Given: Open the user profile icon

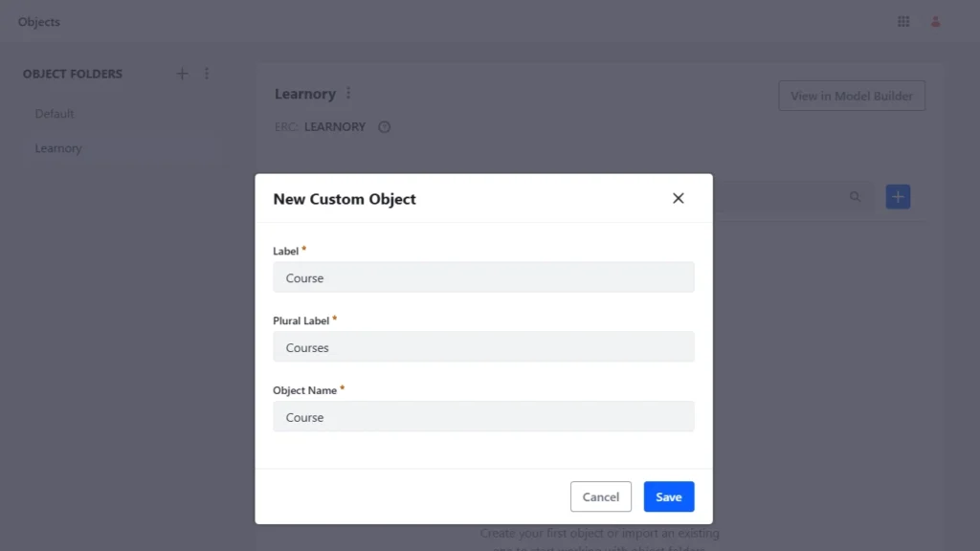Looking at the screenshot, I should tap(935, 22).
